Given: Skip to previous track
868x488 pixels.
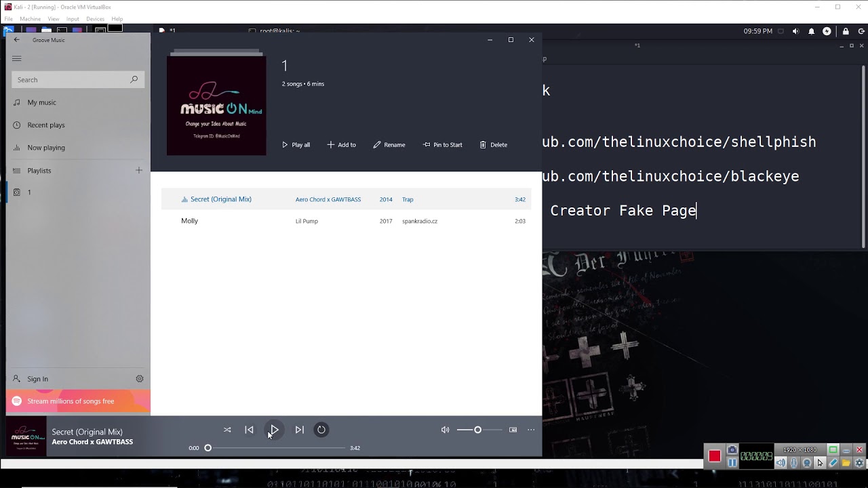Looking at the screenshot, I should [249, 430].
